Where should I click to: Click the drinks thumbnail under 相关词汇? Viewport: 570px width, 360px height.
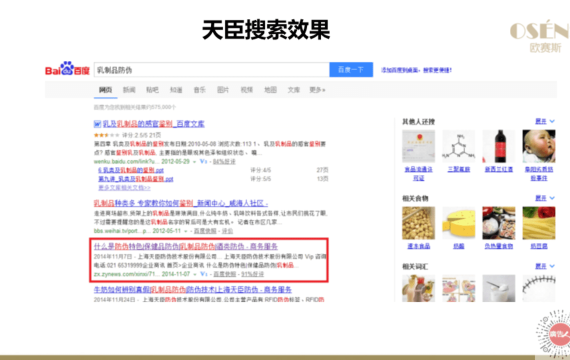click(x=418, y=288)
